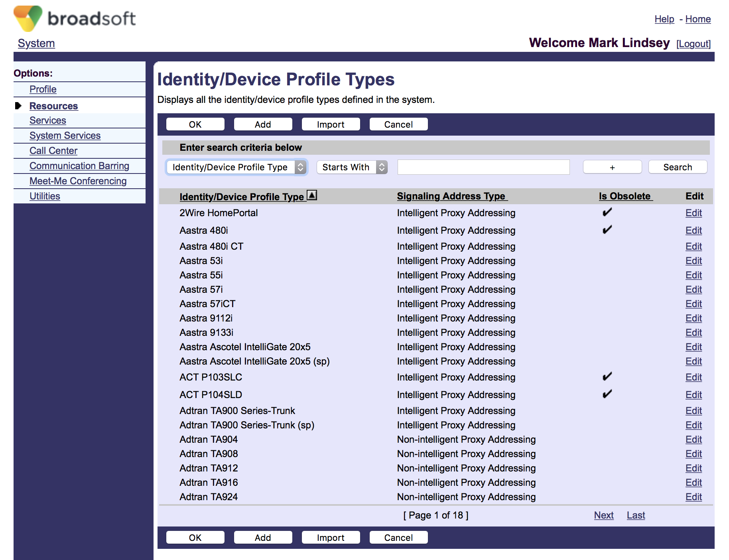
Task: Edit the Adtran TA924 row
Action: click(694, 497)
